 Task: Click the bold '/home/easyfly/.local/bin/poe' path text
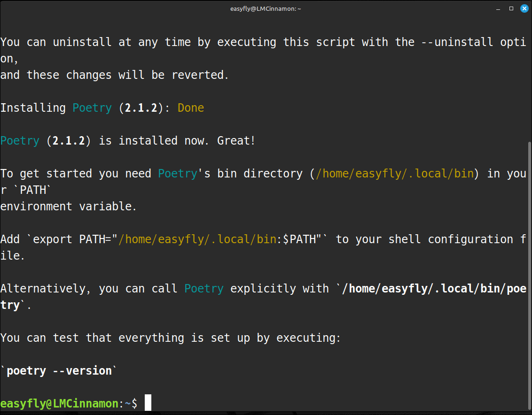tap(434, 289)
